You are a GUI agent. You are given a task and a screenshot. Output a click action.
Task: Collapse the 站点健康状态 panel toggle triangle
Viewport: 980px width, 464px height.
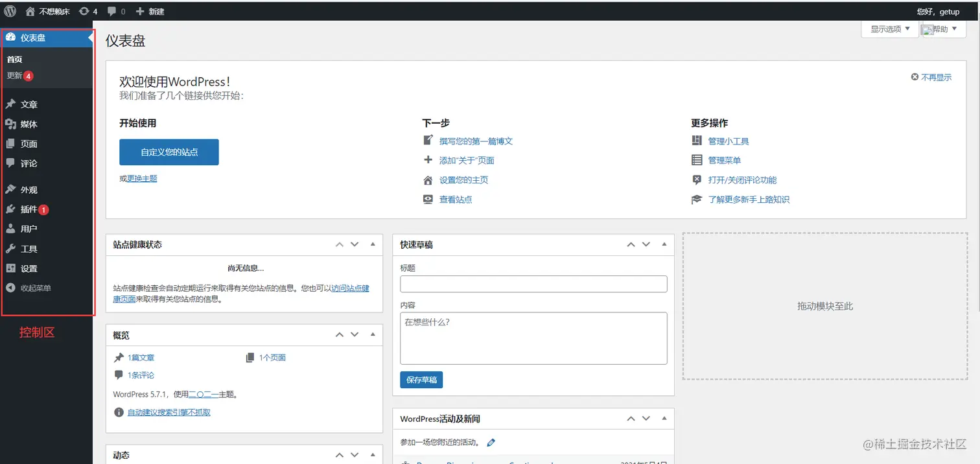[x=373, y=244]
